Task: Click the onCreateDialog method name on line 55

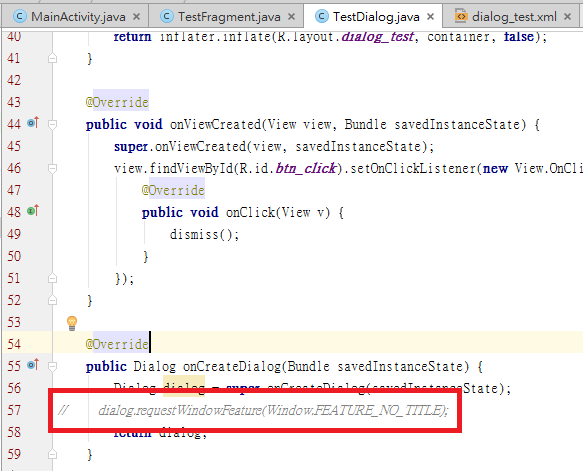Action: pos(232,367)
